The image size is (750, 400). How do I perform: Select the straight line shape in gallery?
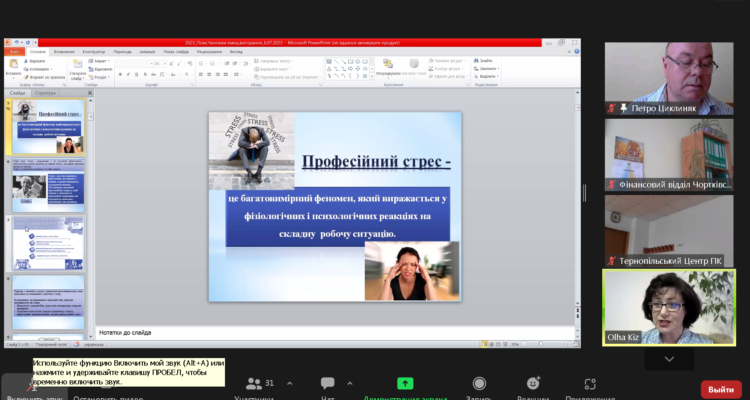(336, 62)
